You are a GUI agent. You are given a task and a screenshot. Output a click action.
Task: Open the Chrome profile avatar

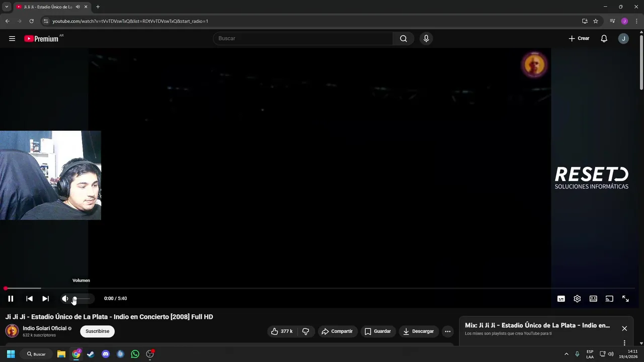click(624, 21)
